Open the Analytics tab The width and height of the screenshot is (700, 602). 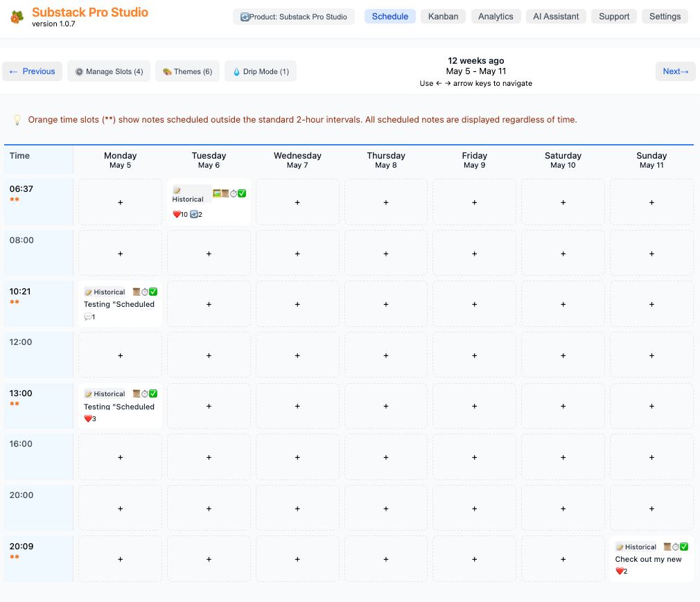tap(496, 17)
